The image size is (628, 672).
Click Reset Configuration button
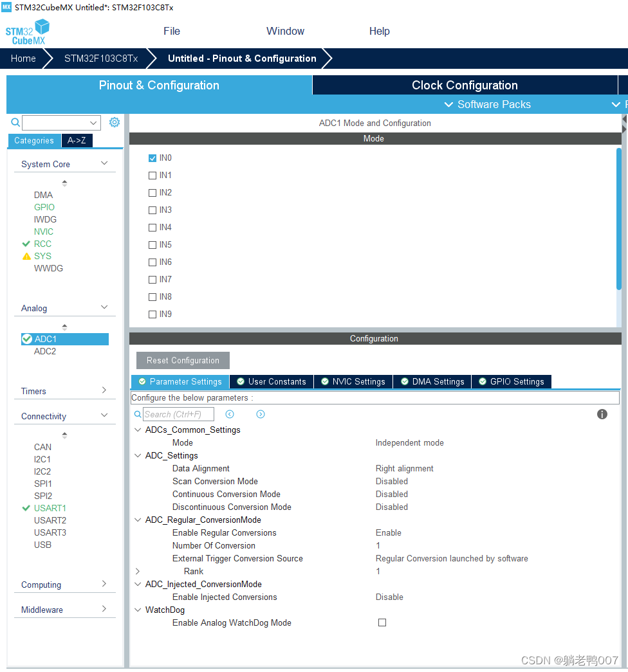pos(183,360)
